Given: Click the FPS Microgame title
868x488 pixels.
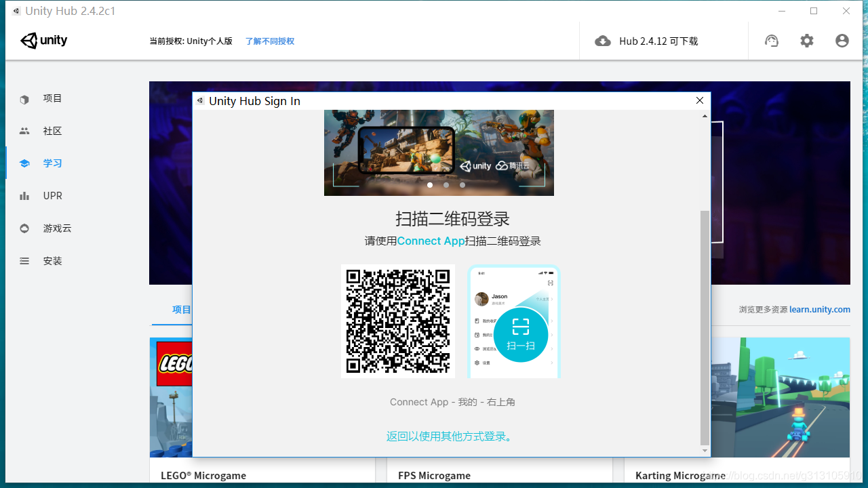Looking at the screenshot, I should (x=434, y=476).
